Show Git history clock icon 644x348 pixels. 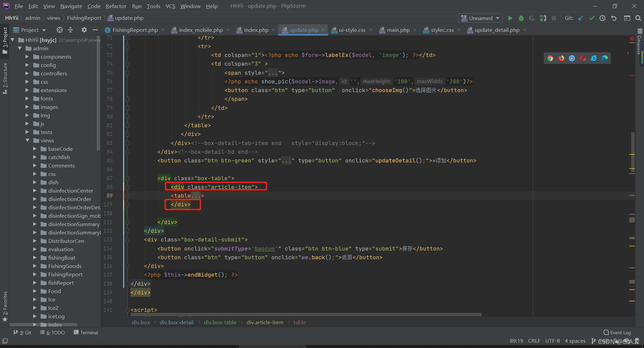click(602, 18)
